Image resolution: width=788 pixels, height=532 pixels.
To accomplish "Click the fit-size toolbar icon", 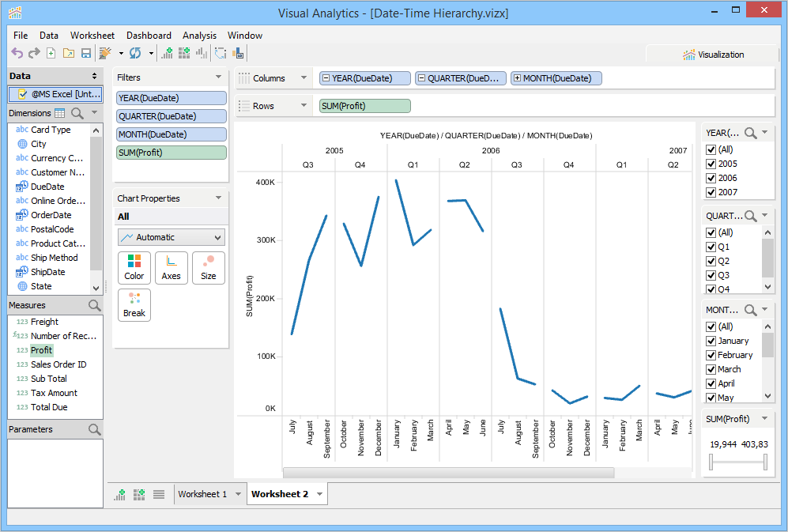I will [x=239, y=53].
